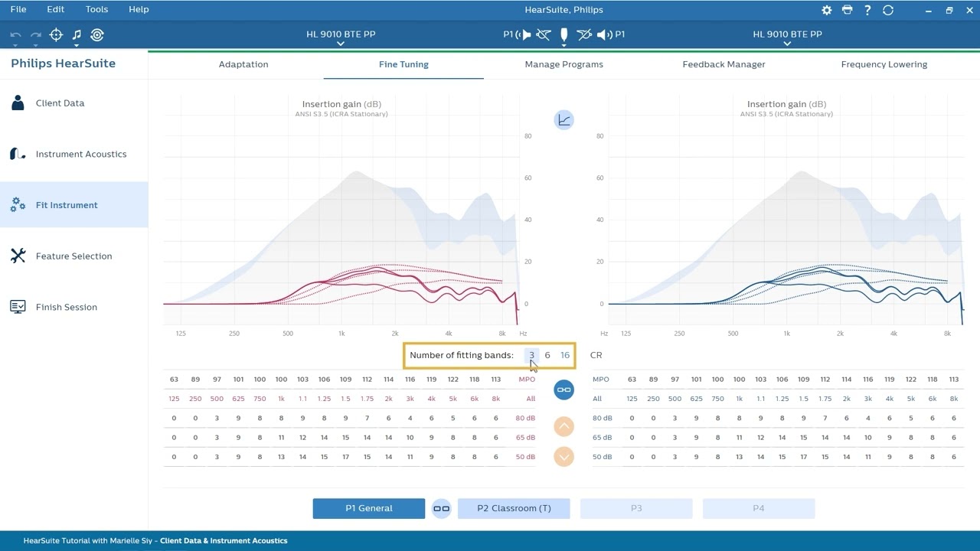Switch to the Fine Tuning tab
Screen dimensions: 980x551
403,64
